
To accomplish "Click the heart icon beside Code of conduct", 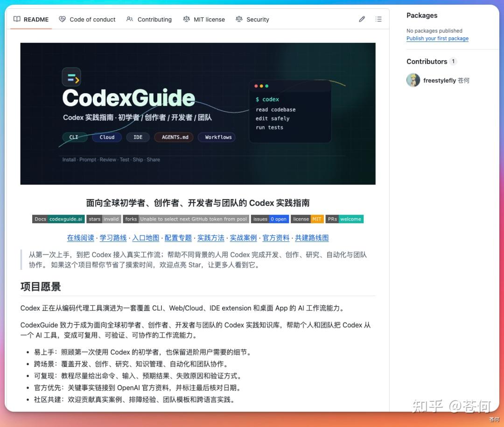I will coord(63,19).
